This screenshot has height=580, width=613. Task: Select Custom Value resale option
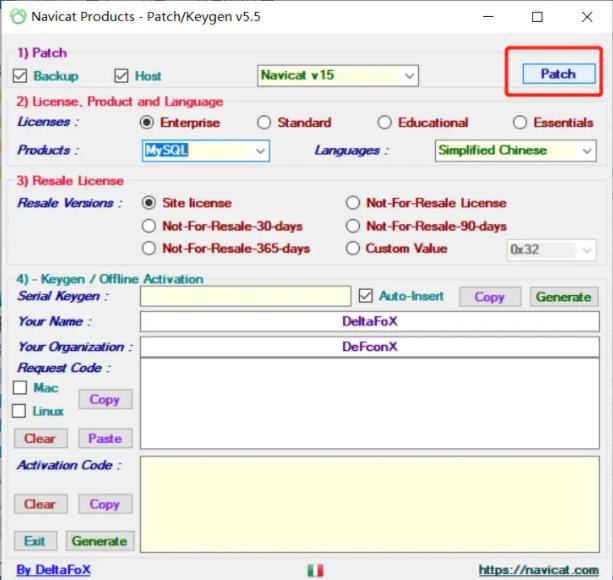coord(353,249)
